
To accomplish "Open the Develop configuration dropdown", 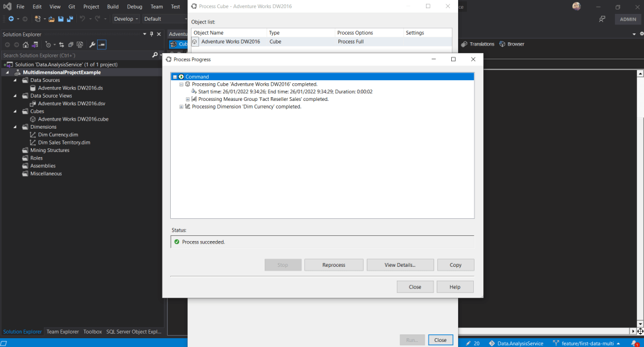I will (x=126, y=19).
